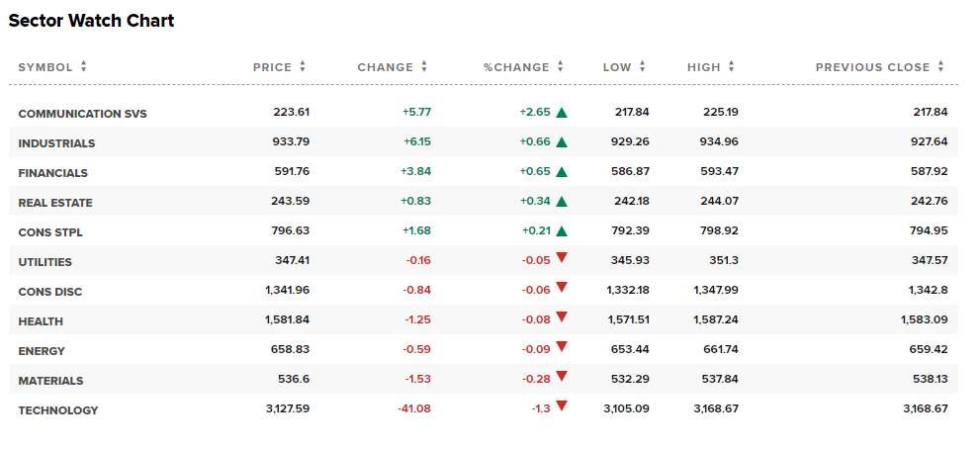Open the COMMUNICATION SVS sector link

[82, 114]
